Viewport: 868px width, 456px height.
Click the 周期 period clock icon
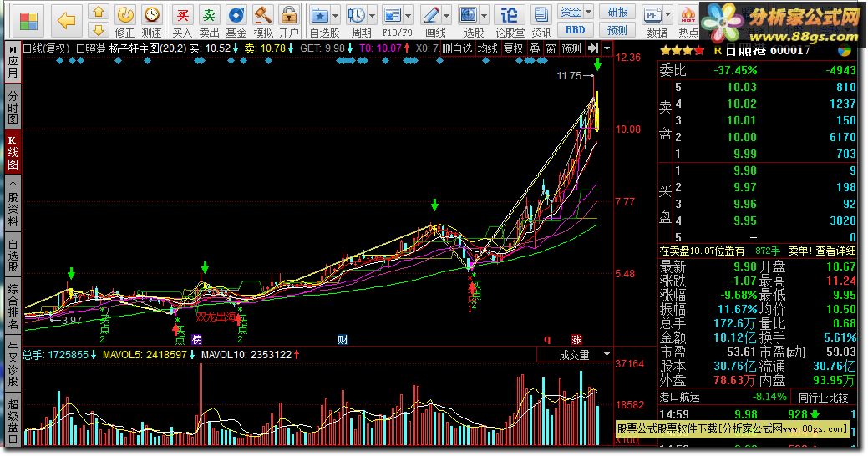(x=356, y=16)
